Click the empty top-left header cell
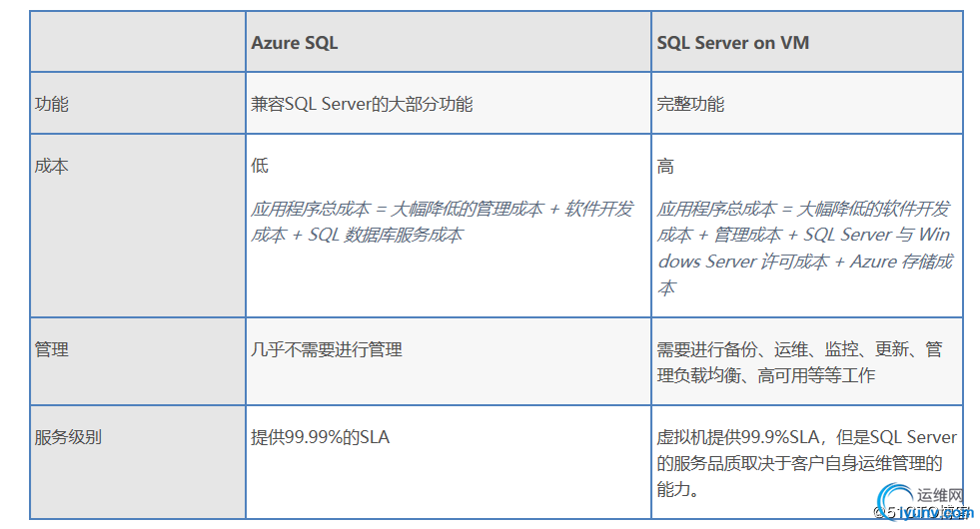The width and height of the screenshot is (980, 529). 138,41
